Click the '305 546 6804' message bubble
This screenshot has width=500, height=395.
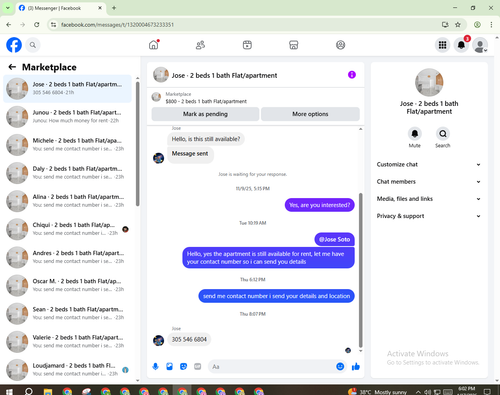189,339
